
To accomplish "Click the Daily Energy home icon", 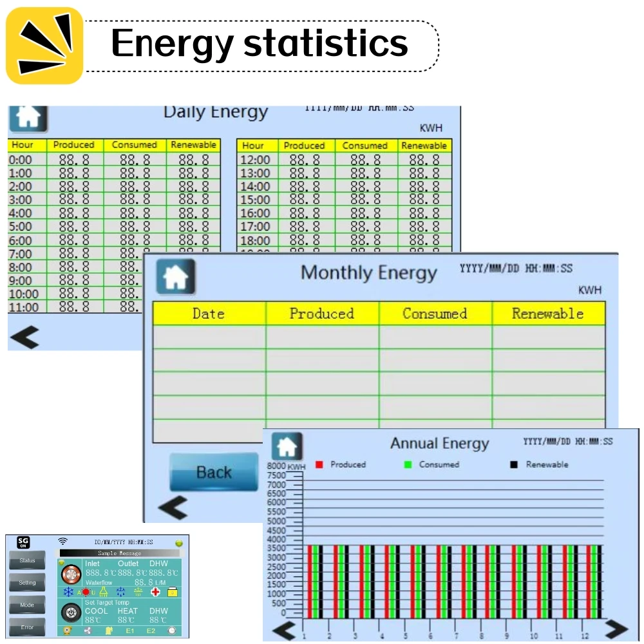I will (28, 117).
